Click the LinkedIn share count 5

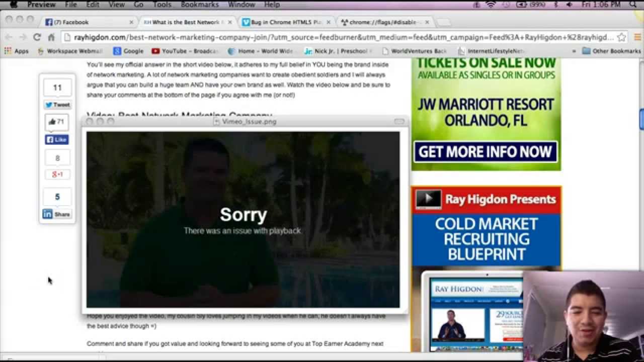[x=57, y=197]
